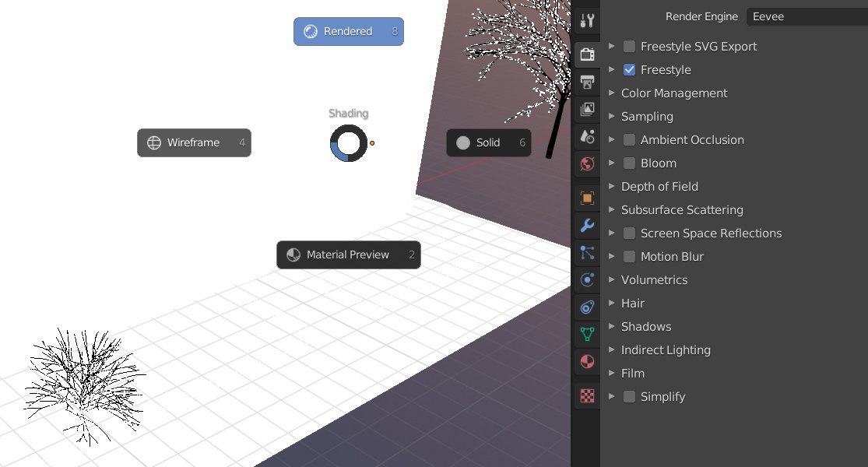Screen dimensions: 868x467
Task: Uncheck the Freestyle checkbox
Action: (x=630, y=70)
